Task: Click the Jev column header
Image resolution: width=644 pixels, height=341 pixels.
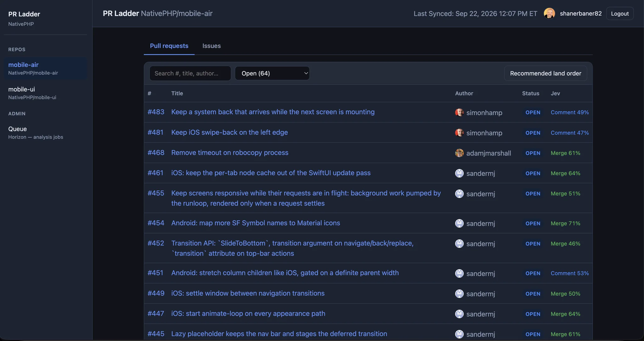Action: tap(555, 93)
